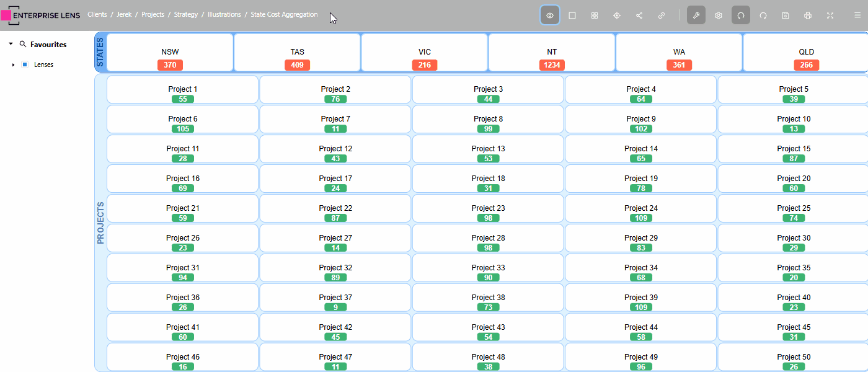The width and height of the screenshot is (868, 372).
Task: Go to Illustrations in the breadcrumb
Action: tap(224, 14)
